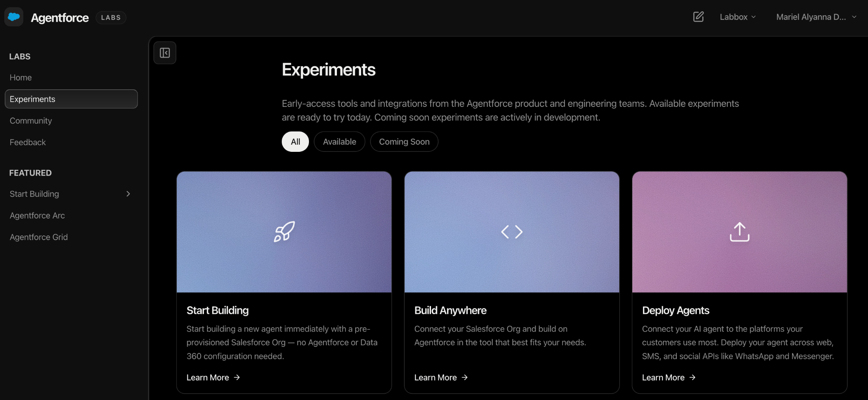The image size is (868, 400).
Task: Select the All filter pill
Action: (295, 142)
